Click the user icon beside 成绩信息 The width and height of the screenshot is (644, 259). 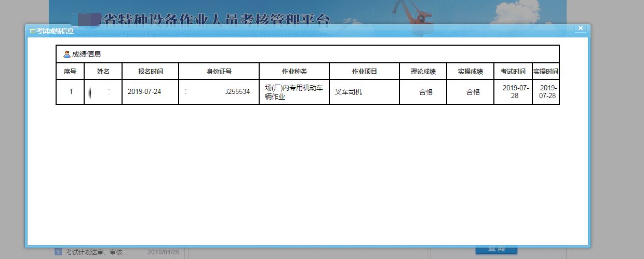pos(66,54)
